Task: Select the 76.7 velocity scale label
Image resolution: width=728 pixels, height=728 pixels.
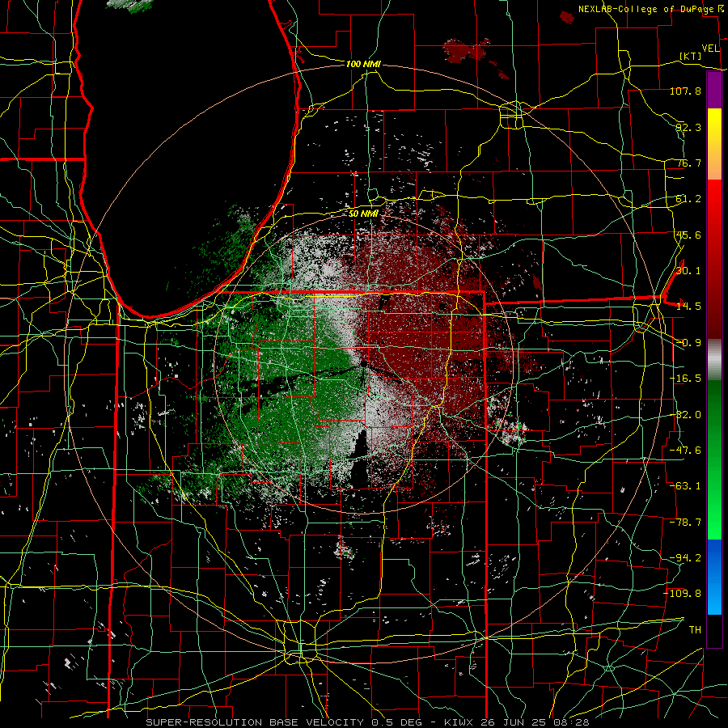Action: click(688, 163)
